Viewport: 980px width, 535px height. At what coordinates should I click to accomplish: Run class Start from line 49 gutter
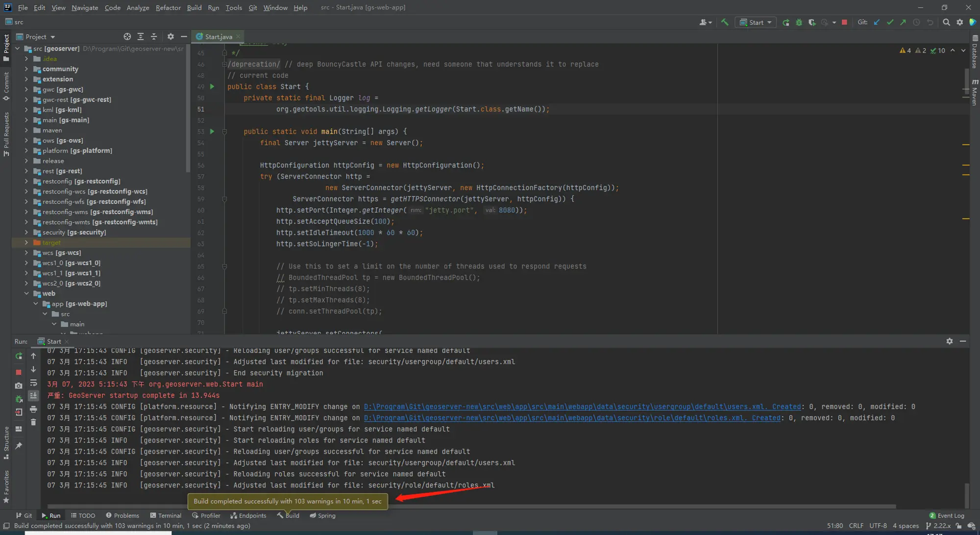[x=212, y=87]
